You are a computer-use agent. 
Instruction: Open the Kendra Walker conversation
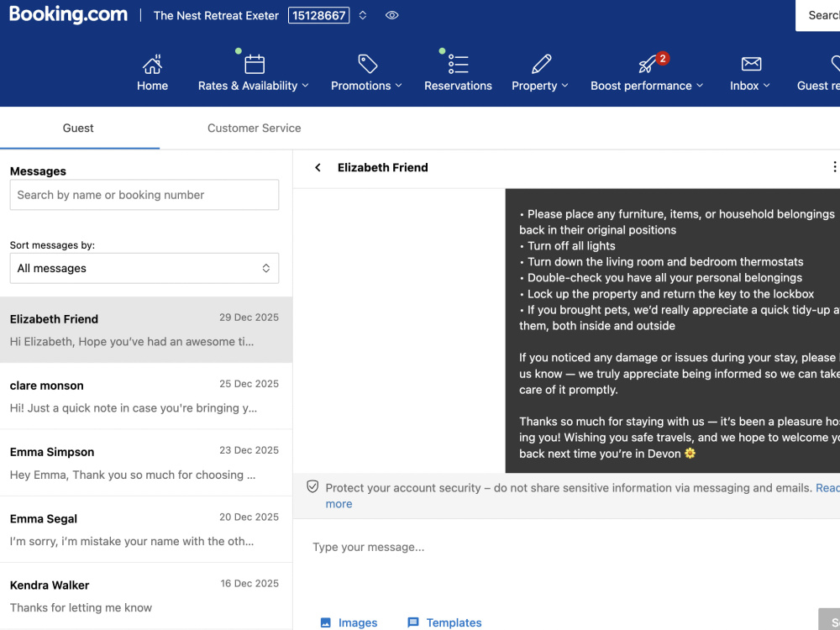(146, 596)
